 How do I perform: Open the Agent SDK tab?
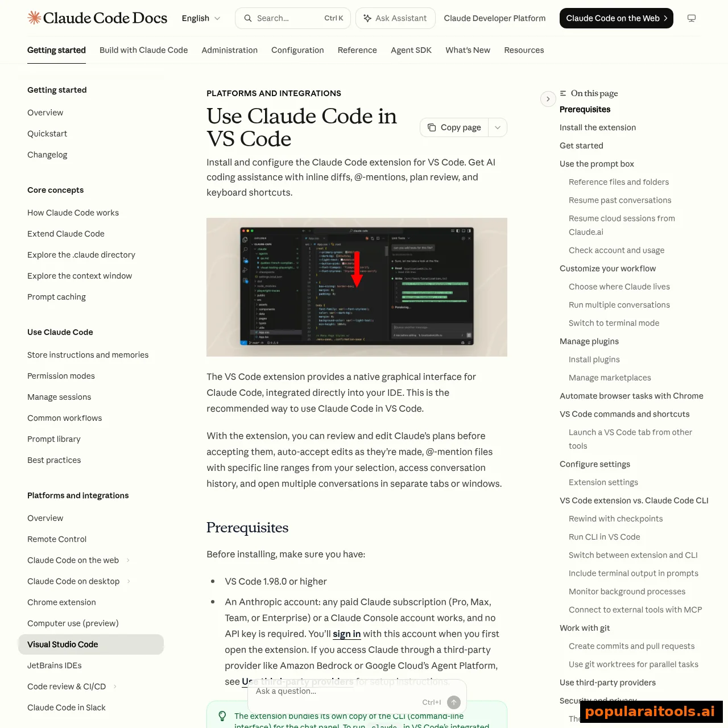[411, 50]
